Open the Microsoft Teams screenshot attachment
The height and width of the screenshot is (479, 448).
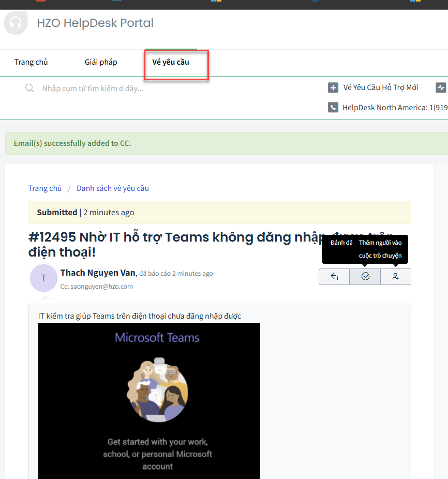click(149, 401)
